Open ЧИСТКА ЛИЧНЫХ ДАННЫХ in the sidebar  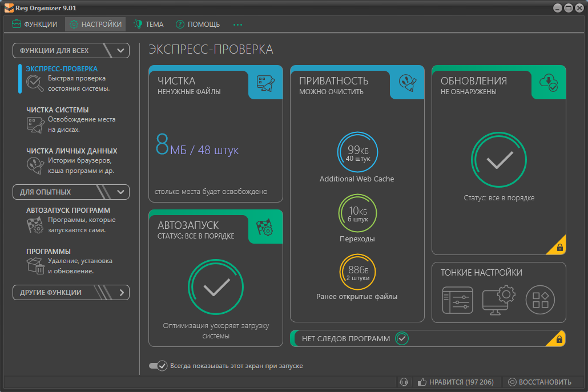point(71,151)
